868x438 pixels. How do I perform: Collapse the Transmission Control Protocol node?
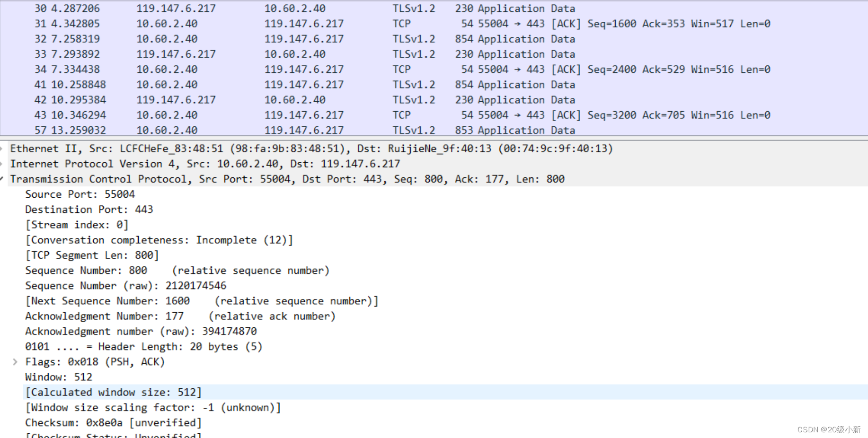pyautogui.click(x=2, y=179)
